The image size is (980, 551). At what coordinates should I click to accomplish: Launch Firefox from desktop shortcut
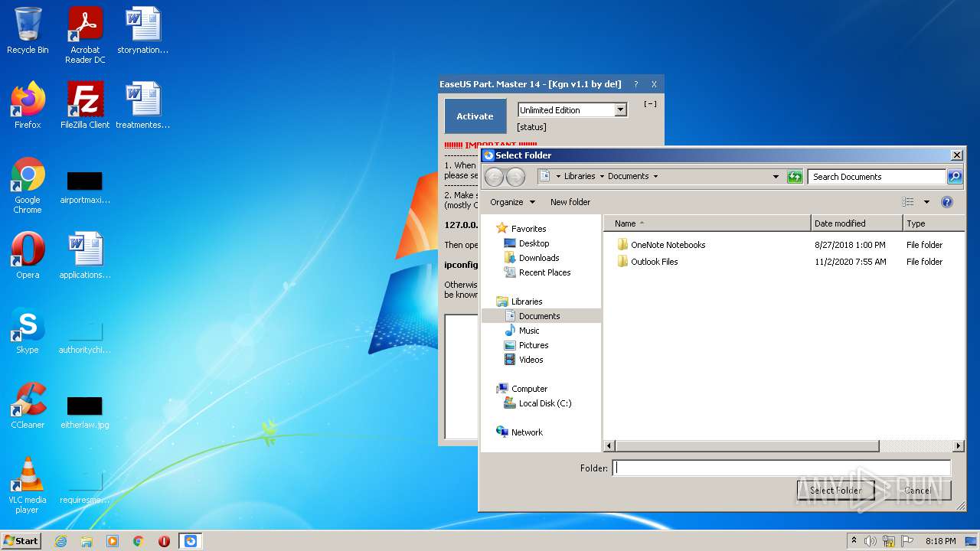28,106
